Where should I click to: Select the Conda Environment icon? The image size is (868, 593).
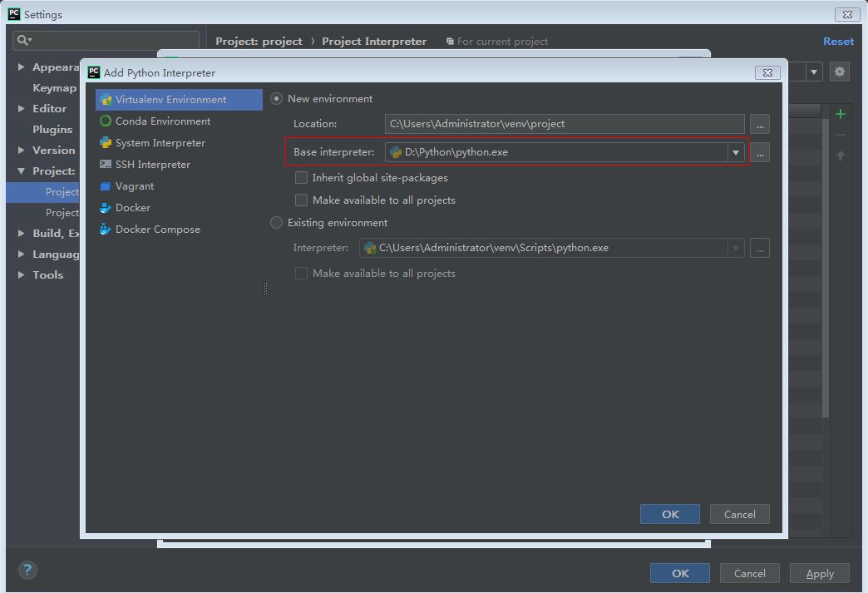click(106, 121)
